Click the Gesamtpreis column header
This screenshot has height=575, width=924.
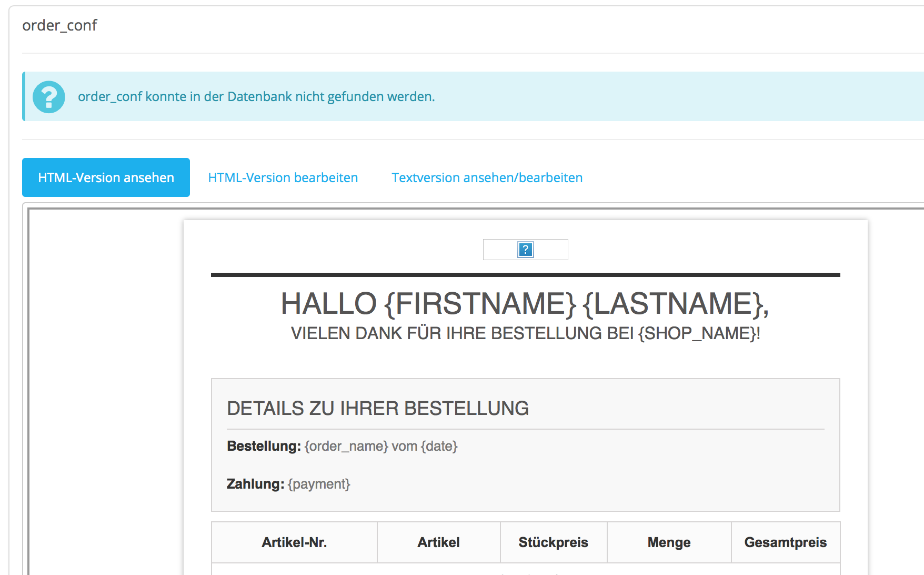click(786, 542)
